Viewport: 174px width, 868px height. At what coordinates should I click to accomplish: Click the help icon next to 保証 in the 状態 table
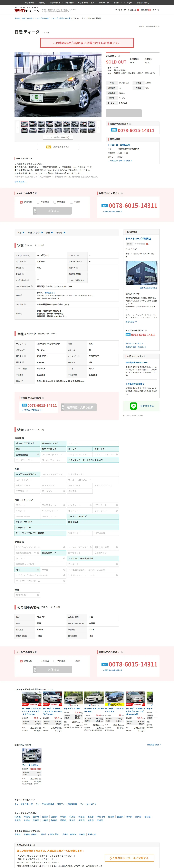click(x=21, y=313)
